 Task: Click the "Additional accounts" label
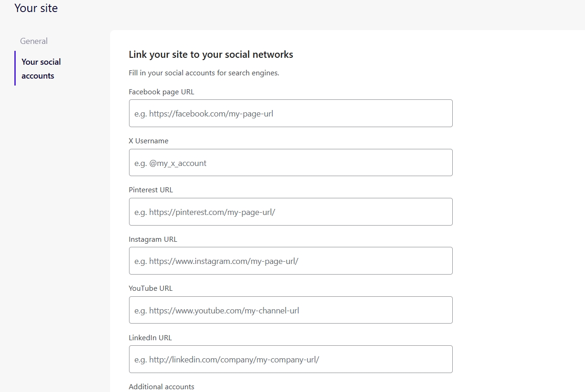161,387
